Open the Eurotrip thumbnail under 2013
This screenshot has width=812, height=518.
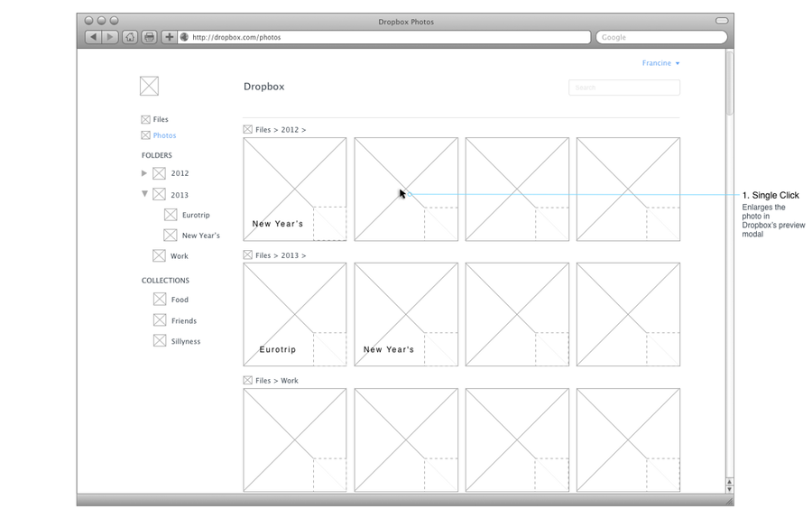point(295,314)
